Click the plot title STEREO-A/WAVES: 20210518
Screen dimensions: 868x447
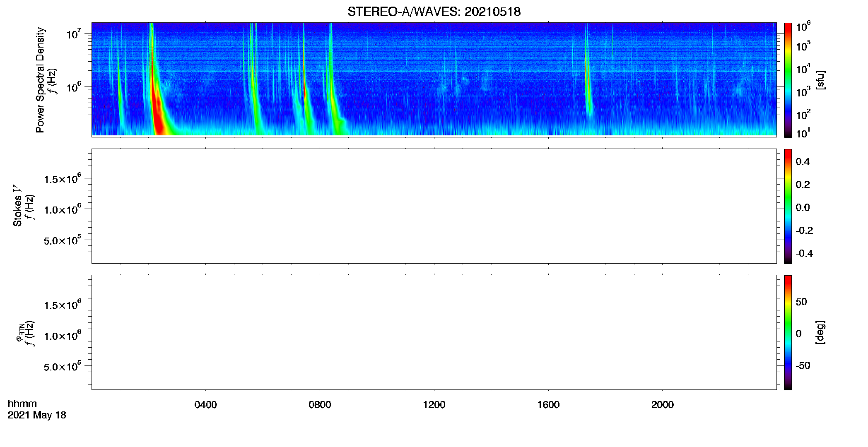pyautogui.click(x=434, y=12)
